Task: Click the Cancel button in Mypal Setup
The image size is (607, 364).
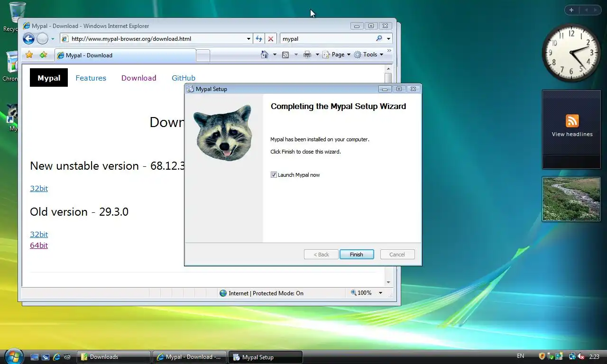Action: [397, 255]
